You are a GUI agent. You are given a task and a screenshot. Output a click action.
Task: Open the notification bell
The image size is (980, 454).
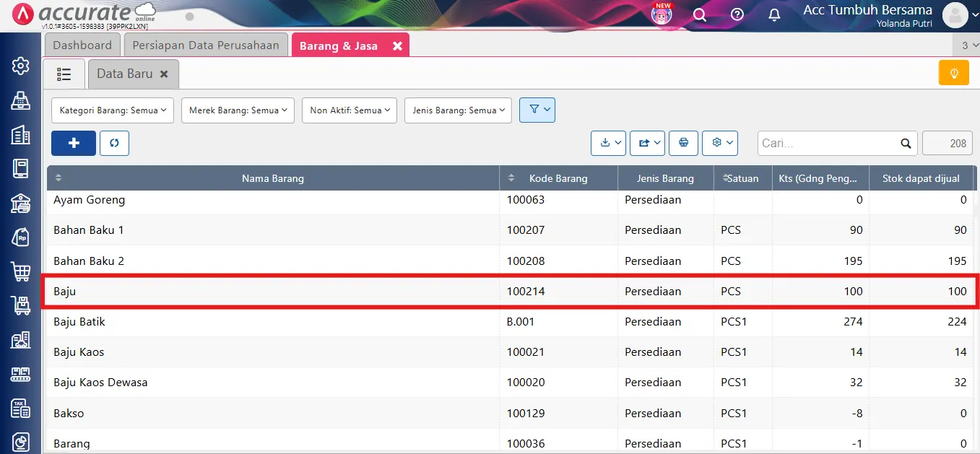[773, 14]
